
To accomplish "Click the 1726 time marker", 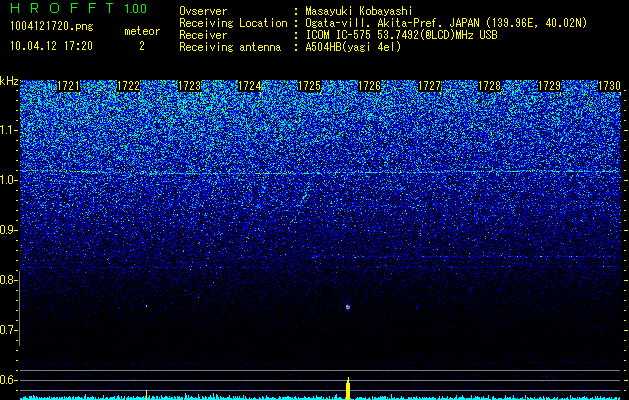I will coord(369,86).
